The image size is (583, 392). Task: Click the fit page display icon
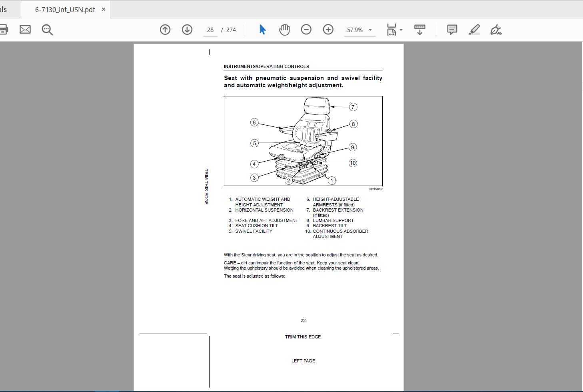391,30
